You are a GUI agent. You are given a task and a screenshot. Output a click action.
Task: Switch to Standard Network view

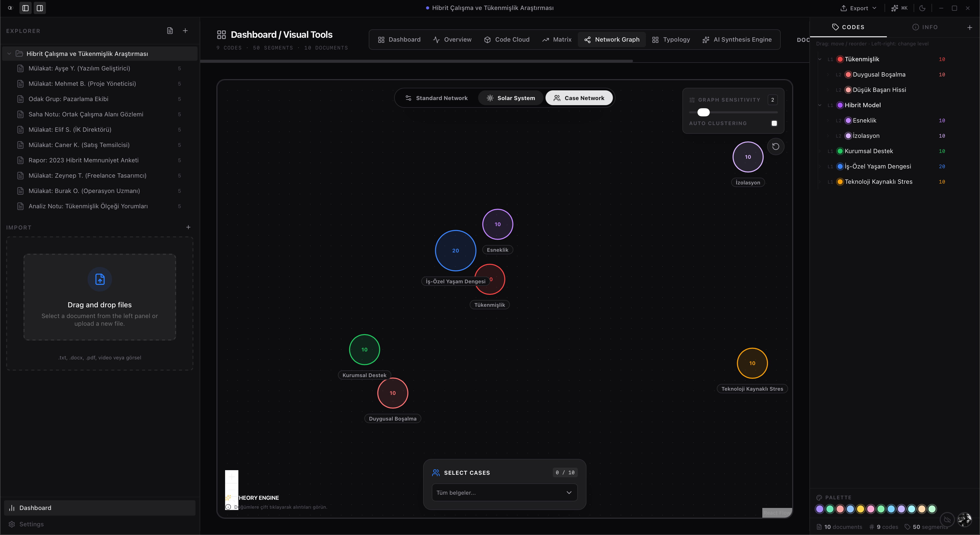point(436,98)
